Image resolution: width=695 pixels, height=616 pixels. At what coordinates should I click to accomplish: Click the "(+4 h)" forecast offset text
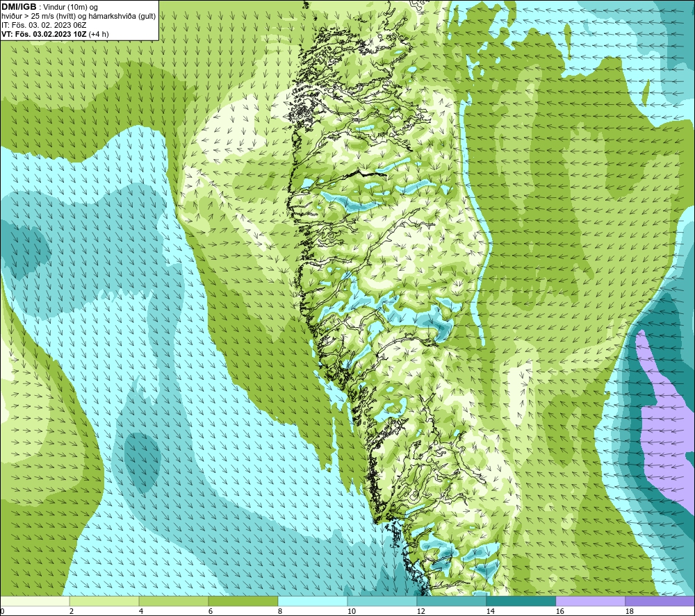tap(99, 33)
